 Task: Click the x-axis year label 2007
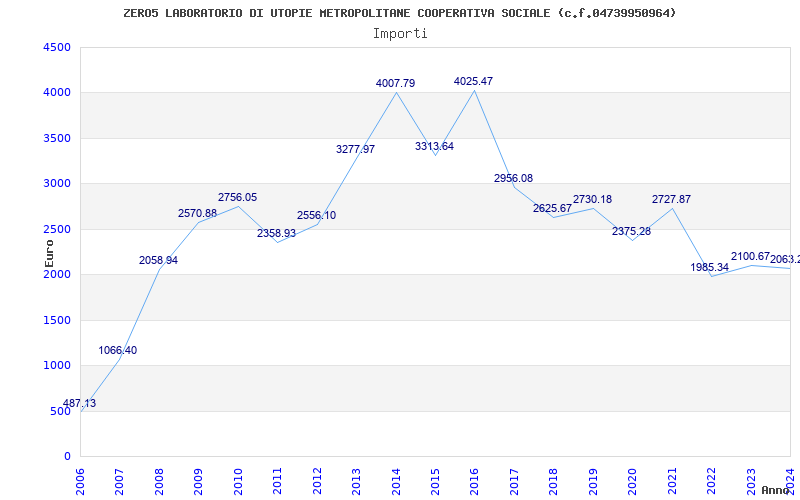(x=119, y=481)
